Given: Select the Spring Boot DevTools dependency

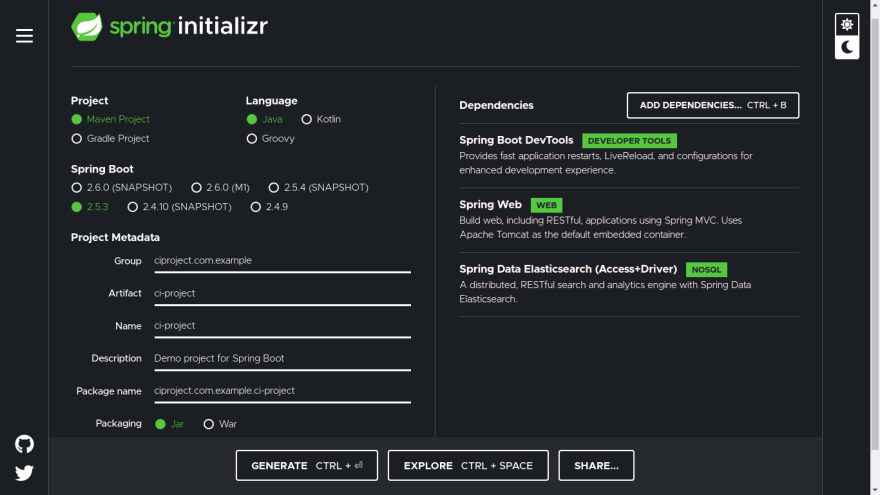Looking at the screenshot, I should [x=629, y=155].
